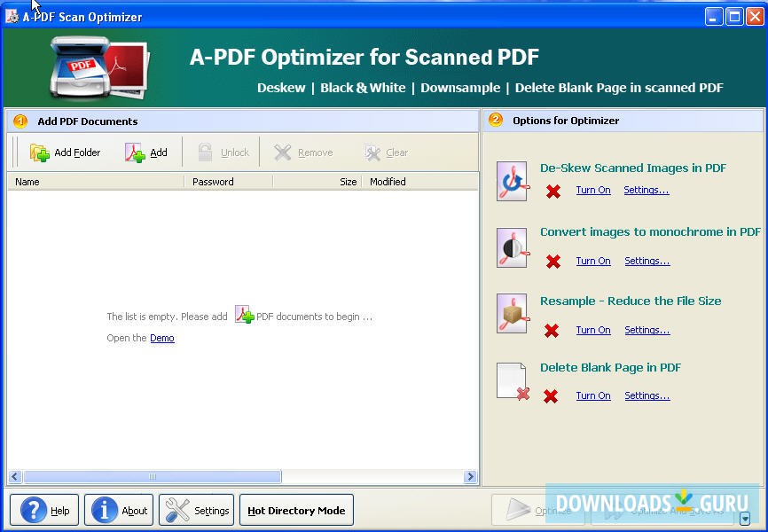Click the Delete Blank Page icon
The width and height of the screenshot is (768, 532).
tap(513, 381)
